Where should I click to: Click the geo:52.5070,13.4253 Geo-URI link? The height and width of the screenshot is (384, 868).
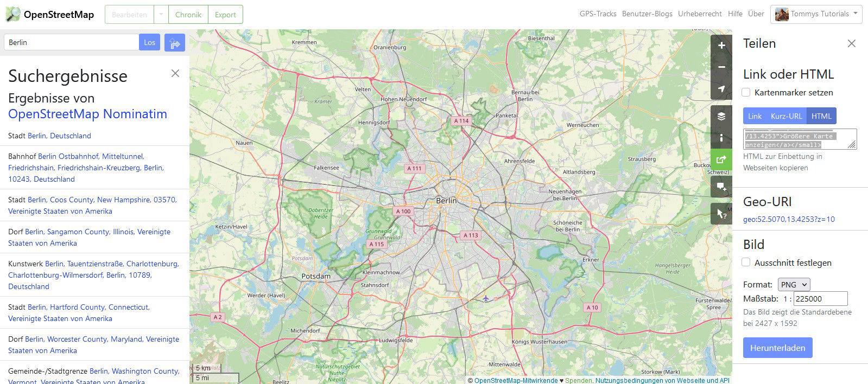tap(789, 219)
